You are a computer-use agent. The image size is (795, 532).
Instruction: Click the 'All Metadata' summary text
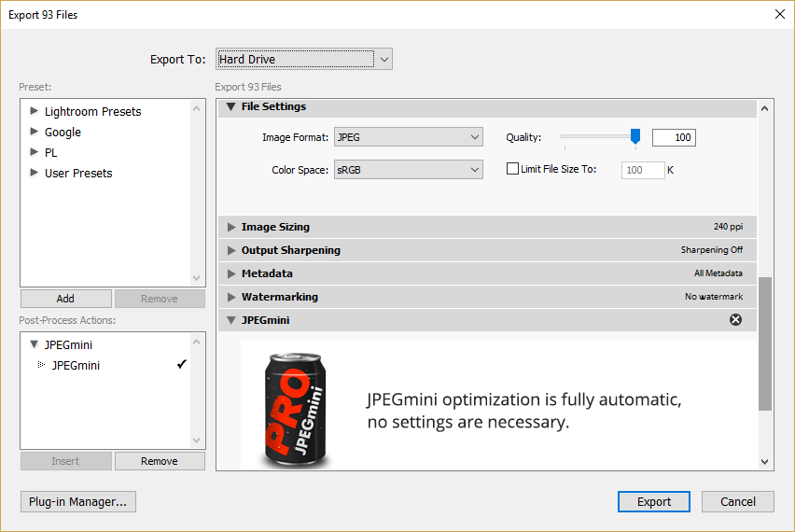click(x=718, y=273)
